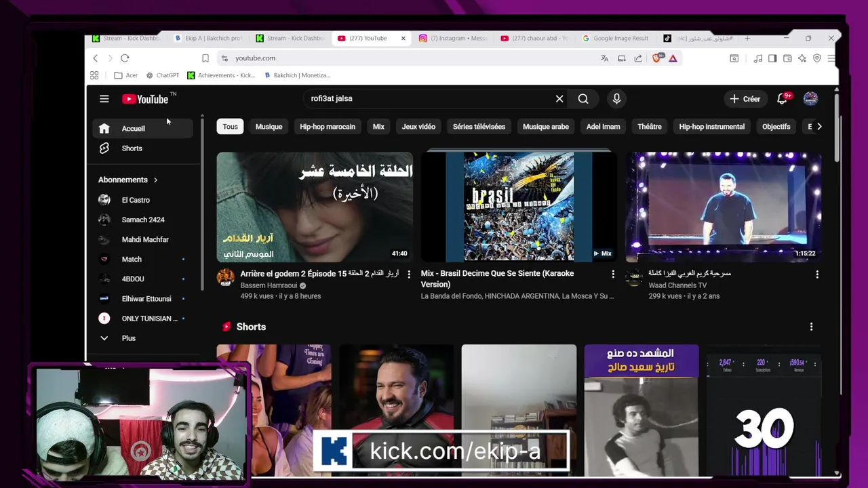Close the YouTube browser tab
The width and height of the screenshot is (868, 488).
tap(403, 39)
